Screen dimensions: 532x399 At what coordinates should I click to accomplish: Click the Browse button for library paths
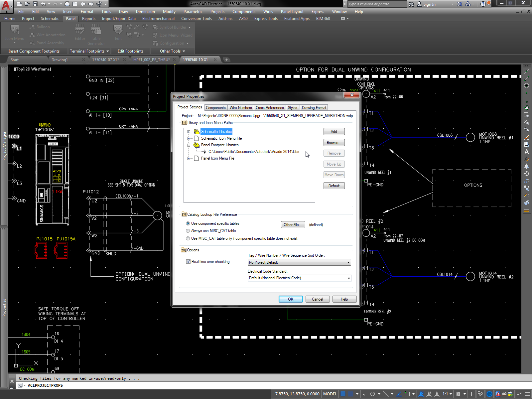point(334,142)
